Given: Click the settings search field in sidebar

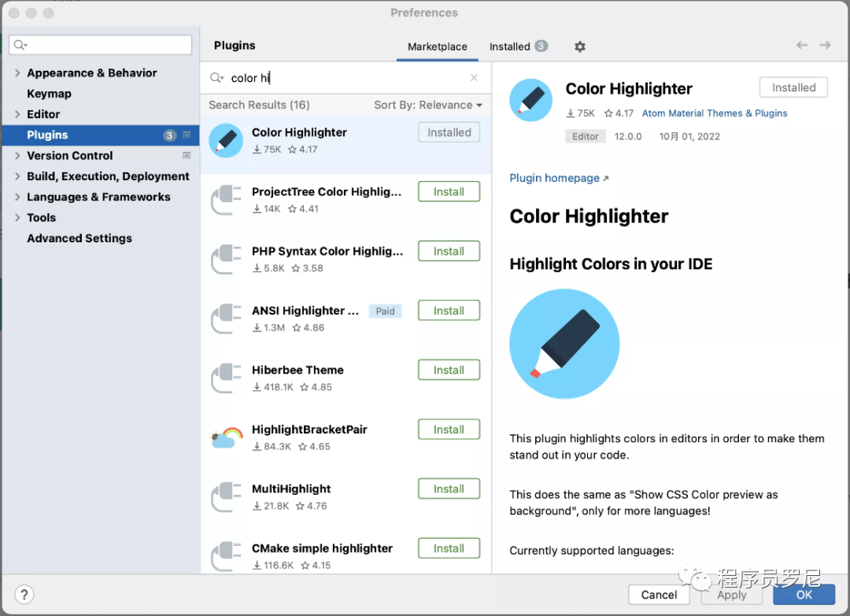Looking at the screenshot, I should (100, 45).
